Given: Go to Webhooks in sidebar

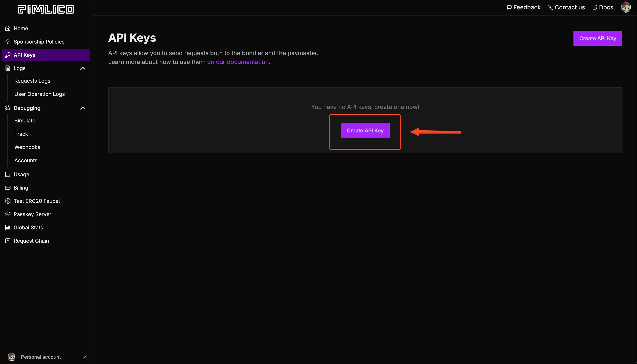Looking at the screenshot, I should tap(27, 147).
